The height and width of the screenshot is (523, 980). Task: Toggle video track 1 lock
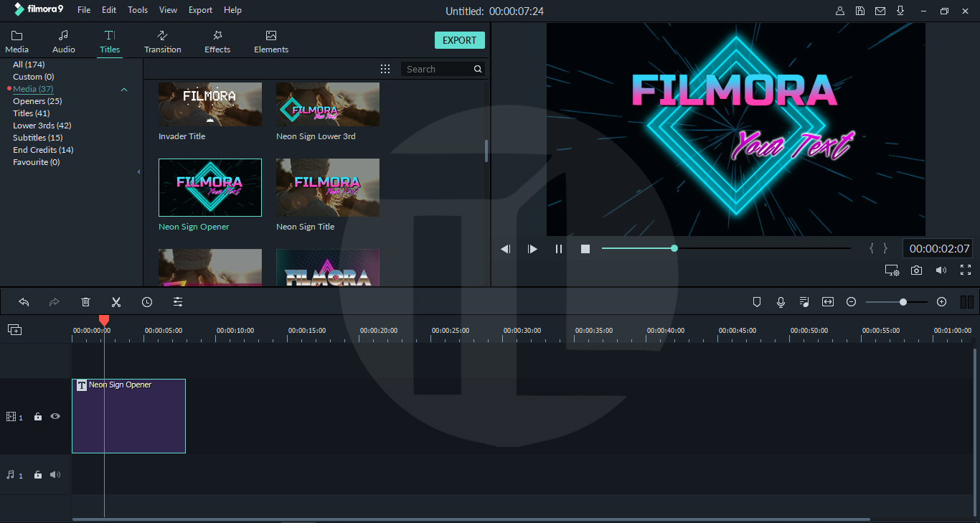tap(38, 416)
